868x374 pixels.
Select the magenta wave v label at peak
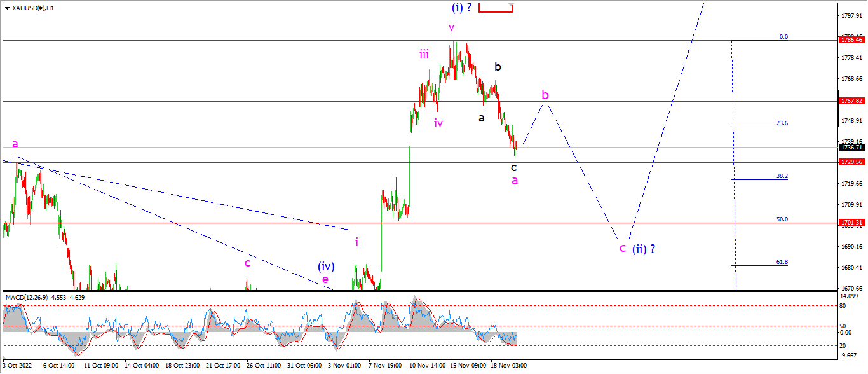[451, 28]
